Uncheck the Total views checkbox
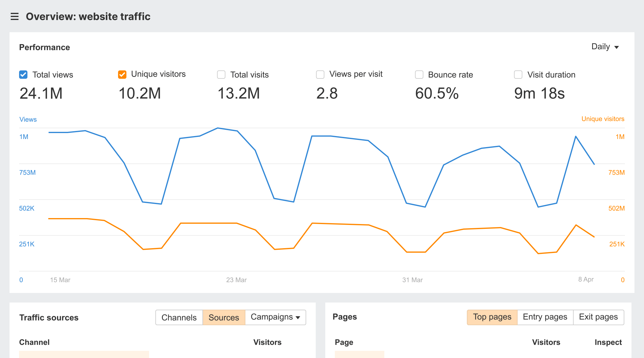The height and width of the screenshot is (358, 644). click(23, 75)
